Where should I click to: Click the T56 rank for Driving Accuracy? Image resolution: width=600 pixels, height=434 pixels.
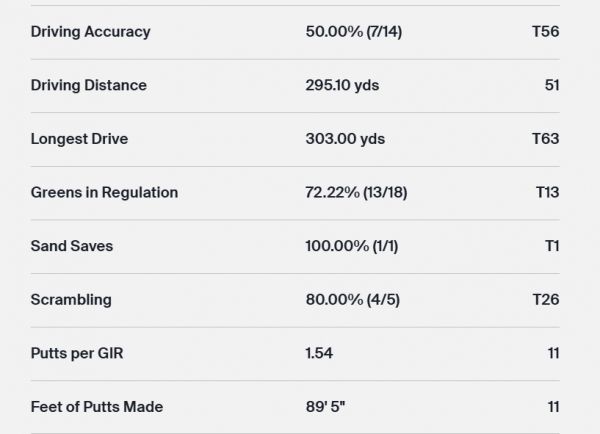pos(546,32)
